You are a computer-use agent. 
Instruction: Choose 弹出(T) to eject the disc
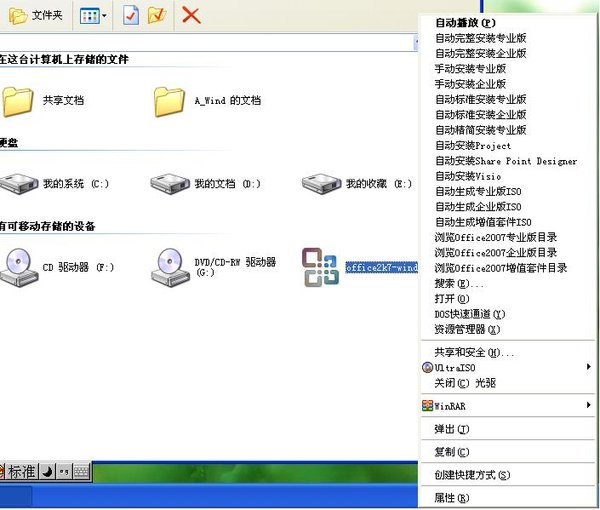(507, 429)
